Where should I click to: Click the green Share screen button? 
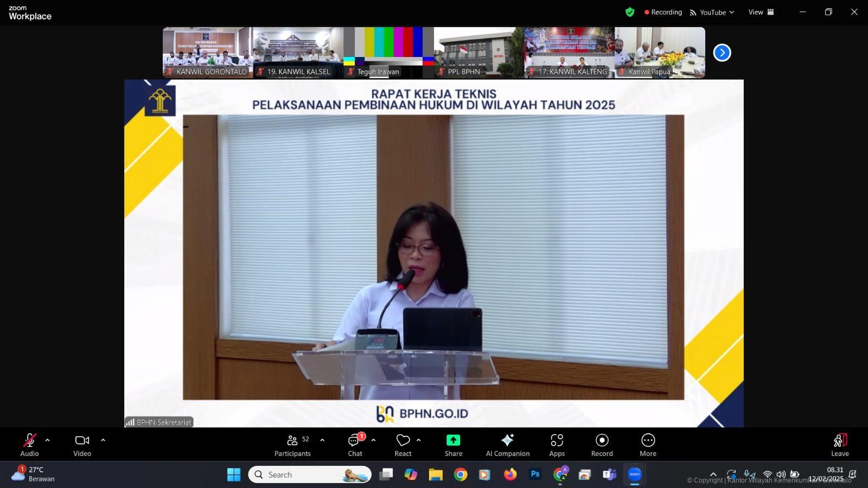(454, 445)
